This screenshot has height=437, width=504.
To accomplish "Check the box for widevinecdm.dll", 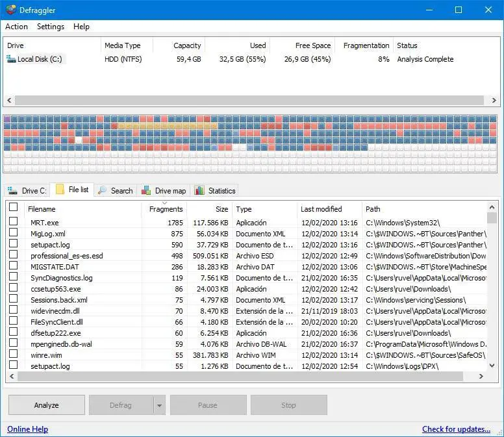I will click(x=13, y=310).
